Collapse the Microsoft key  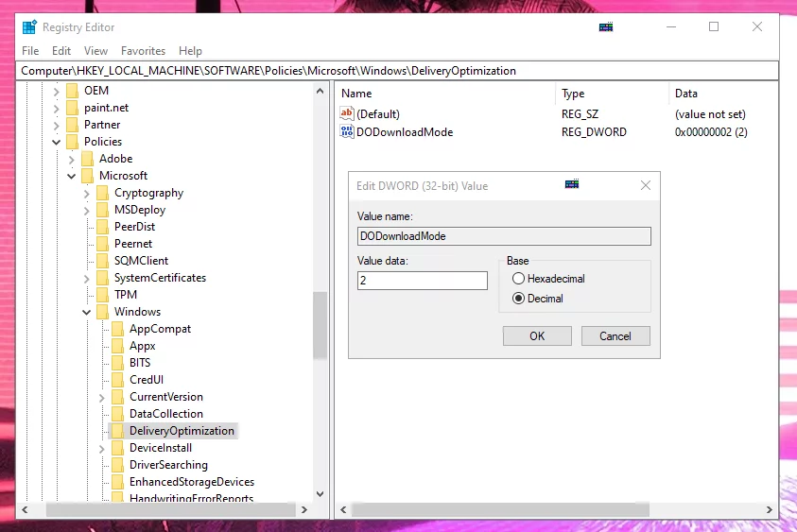pos(71,177)
